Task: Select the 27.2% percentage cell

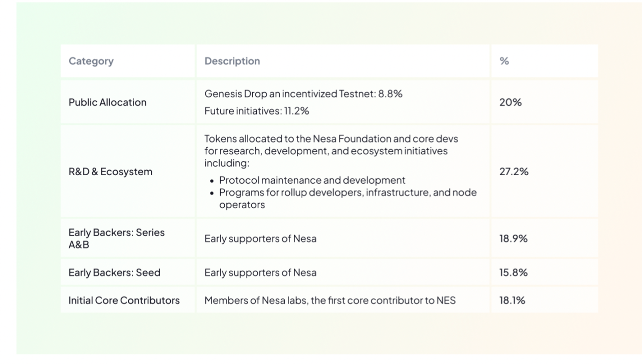Action: 514,172
